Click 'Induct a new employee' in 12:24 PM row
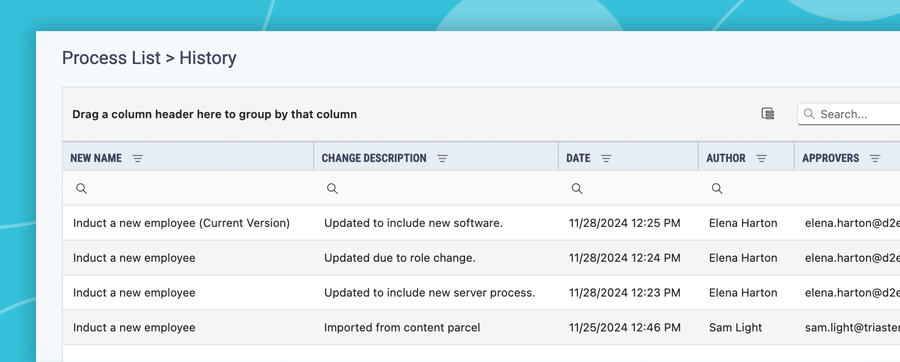This screenshot has width=900, height=362. tap(134, 258)
